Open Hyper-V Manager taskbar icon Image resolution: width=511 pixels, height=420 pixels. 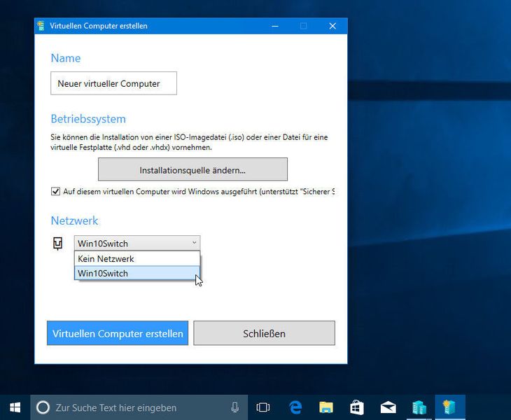[x=419, y=407]
